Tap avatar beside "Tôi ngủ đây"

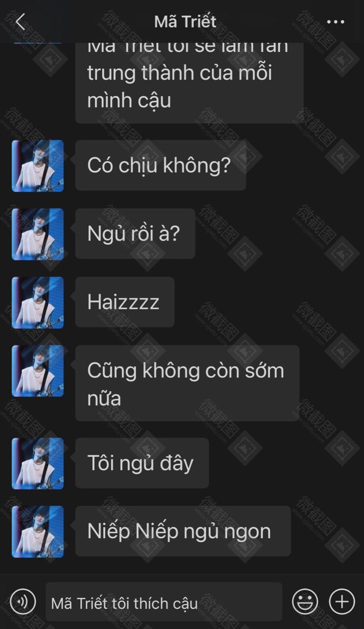(38, 463)
